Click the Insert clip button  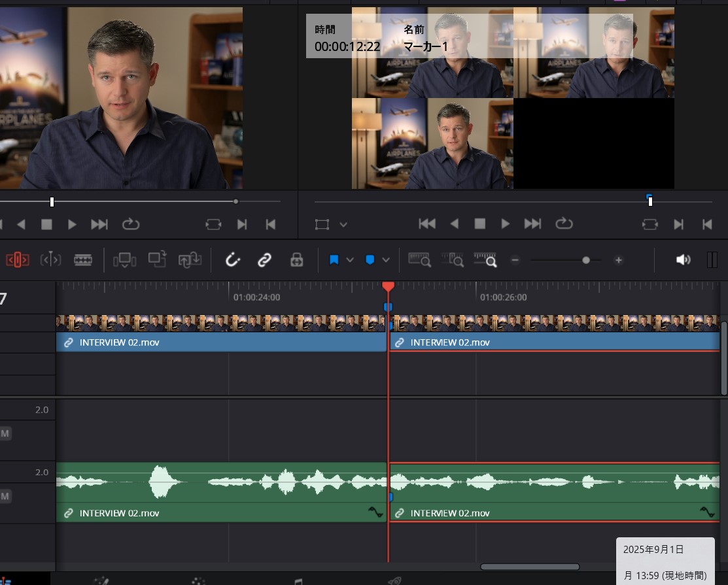(124, 260)
